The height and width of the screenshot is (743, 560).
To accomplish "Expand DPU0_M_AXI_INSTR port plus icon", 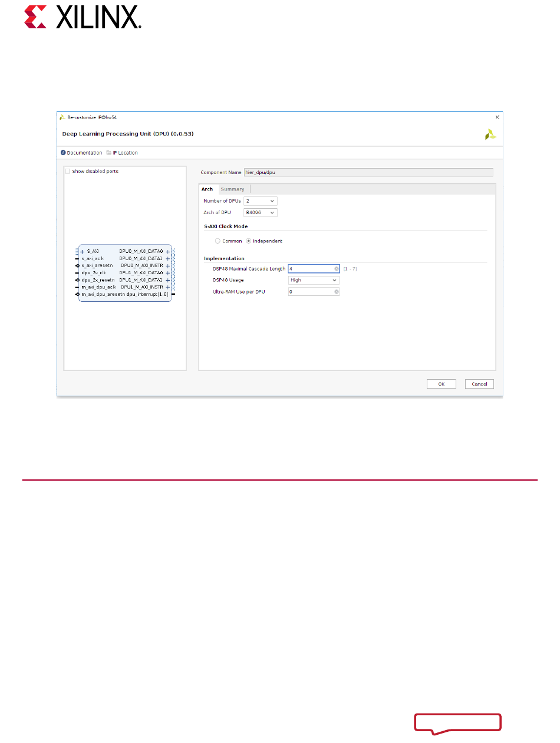I will pyautogui.click(x=168, y=266).
